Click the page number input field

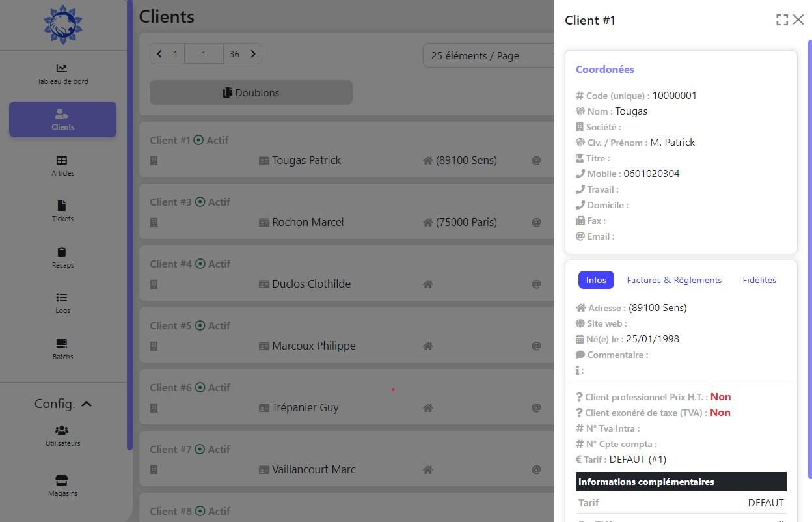click(x=204, y=54)
